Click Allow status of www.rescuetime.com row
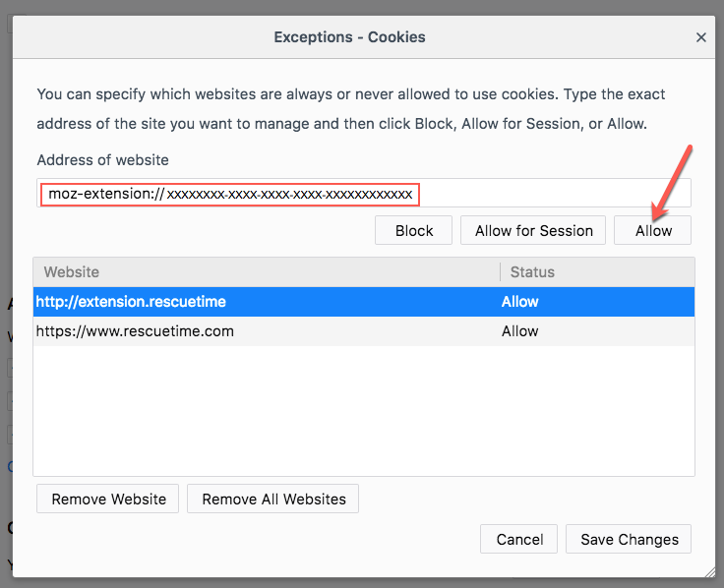This screenshot has width=724, height=588. (x=520, y=331)
